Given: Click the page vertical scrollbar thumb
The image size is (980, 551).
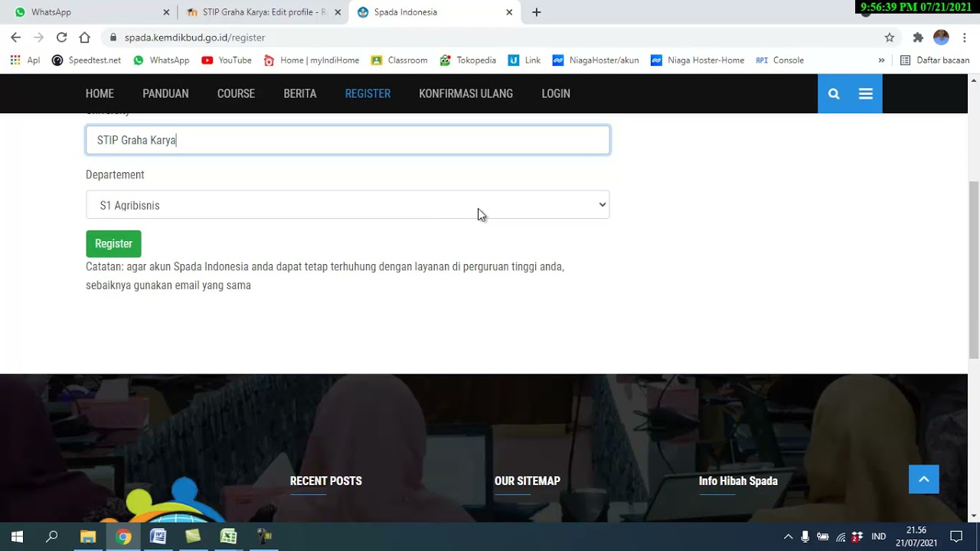Looking at the screenshot, I should pyautogui.click(x=974, y=269).
